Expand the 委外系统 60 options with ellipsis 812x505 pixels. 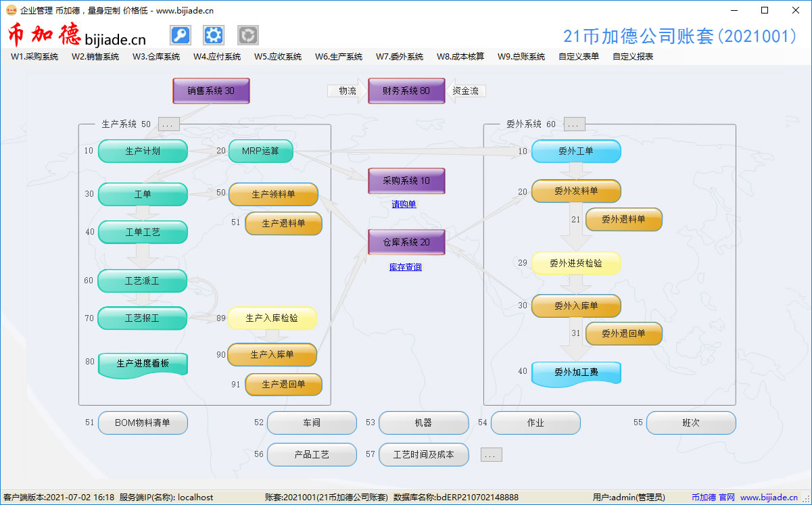point(573,124)
